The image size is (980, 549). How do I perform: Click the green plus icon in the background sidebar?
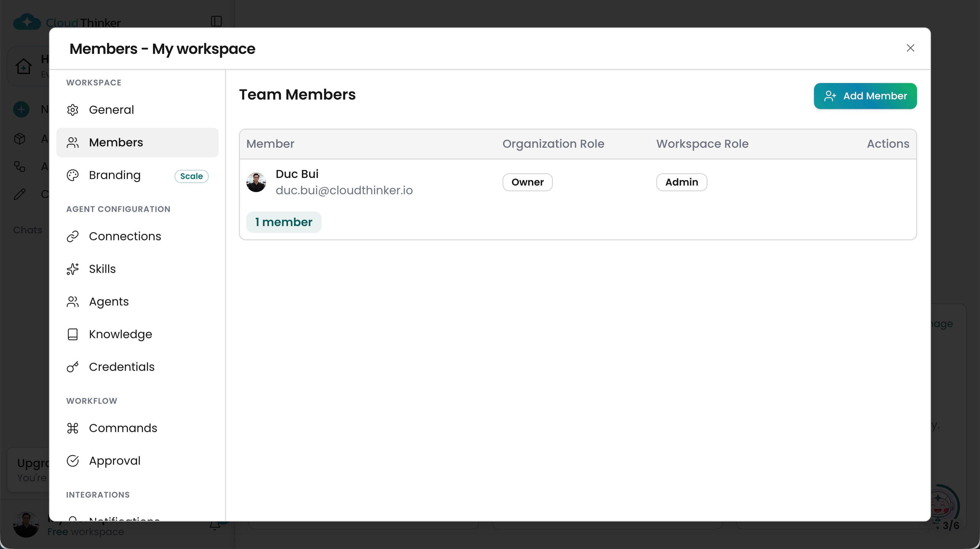tap(21, 109)
